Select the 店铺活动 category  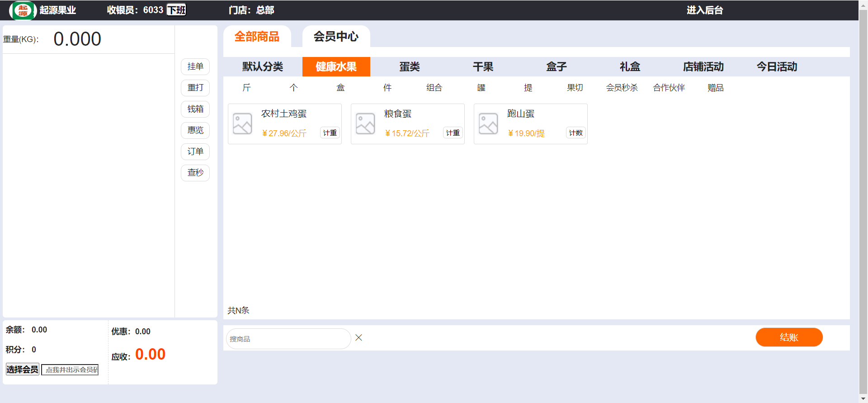coord(703,66)
